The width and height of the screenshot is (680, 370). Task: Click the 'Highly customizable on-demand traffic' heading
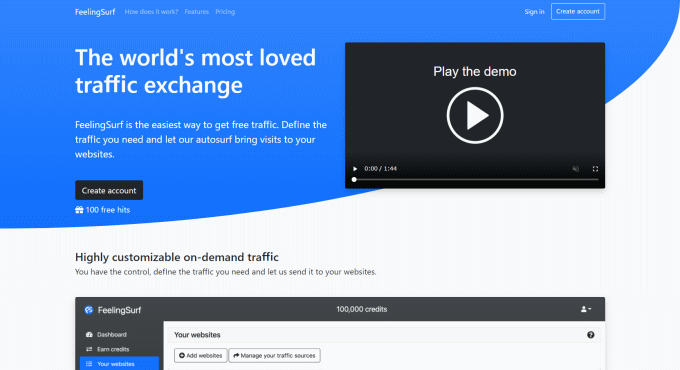coord(177,257)
